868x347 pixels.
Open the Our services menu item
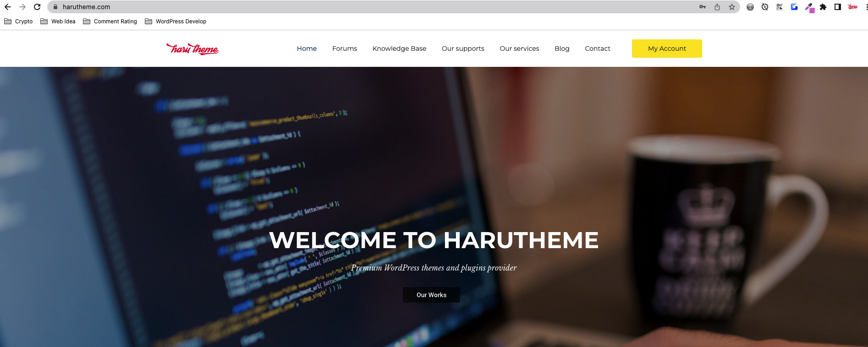point(519,49)
